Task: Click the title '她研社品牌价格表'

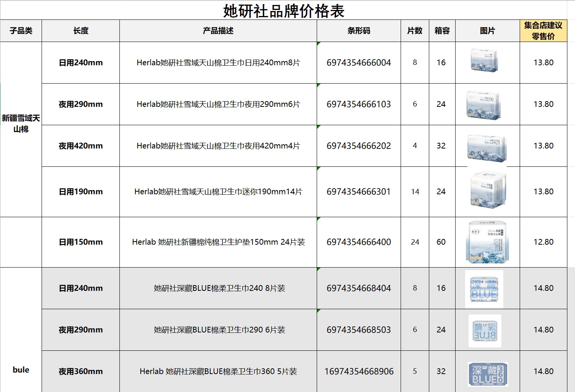Action: click(x=283, y=11)
